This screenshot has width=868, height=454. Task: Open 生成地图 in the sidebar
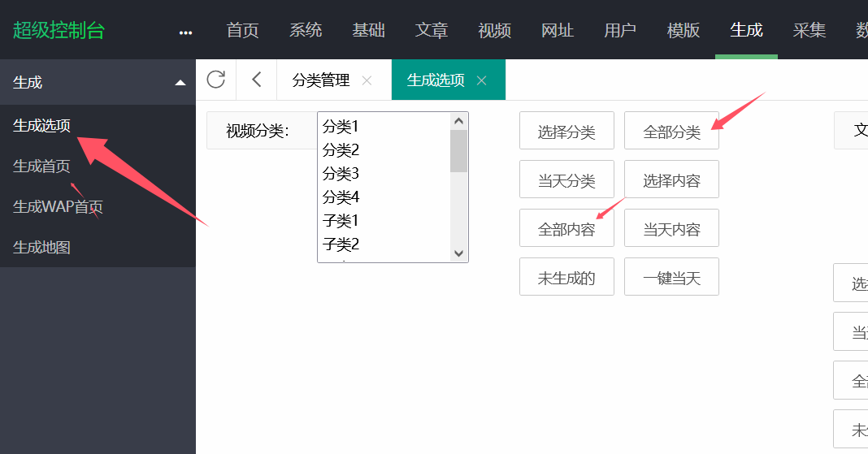tap(41, 247)
